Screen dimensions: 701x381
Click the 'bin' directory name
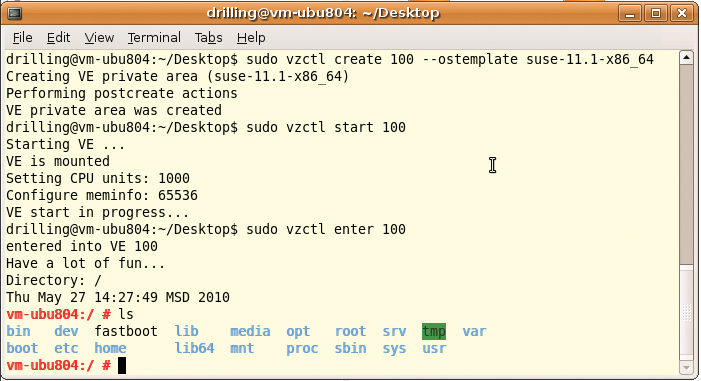18,331
